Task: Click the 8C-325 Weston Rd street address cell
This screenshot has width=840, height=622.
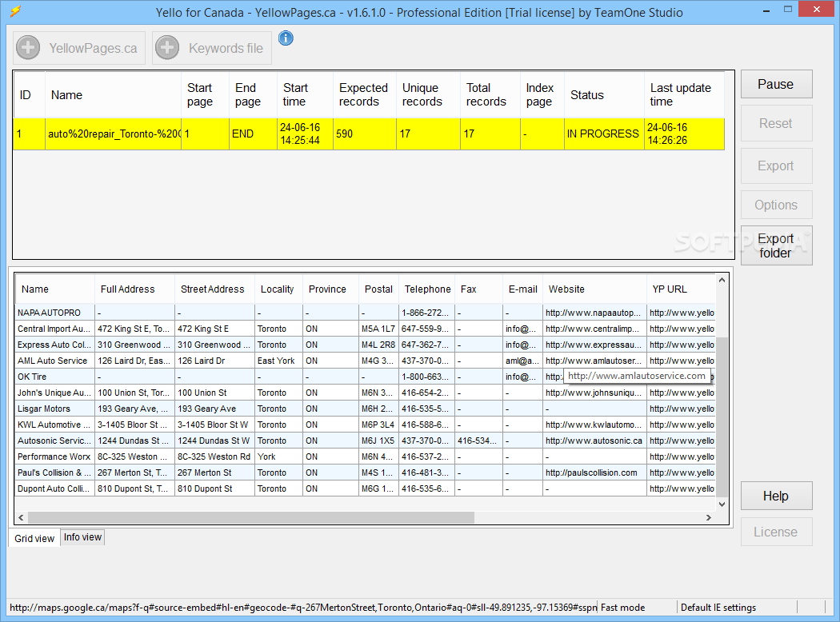Action: pyautogui.click(x=214, y=457)
